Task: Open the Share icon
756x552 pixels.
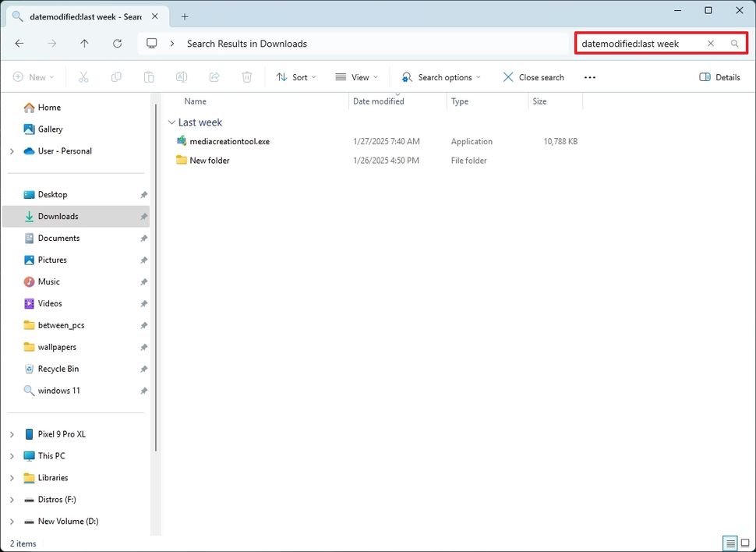Action: pyautogui.click(x=214, y=76)
